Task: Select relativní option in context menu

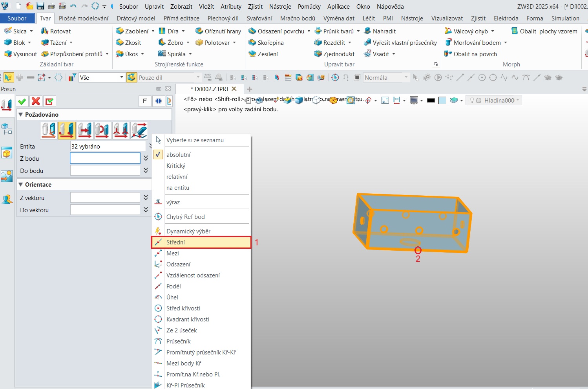Action: [x=201, y=177]
